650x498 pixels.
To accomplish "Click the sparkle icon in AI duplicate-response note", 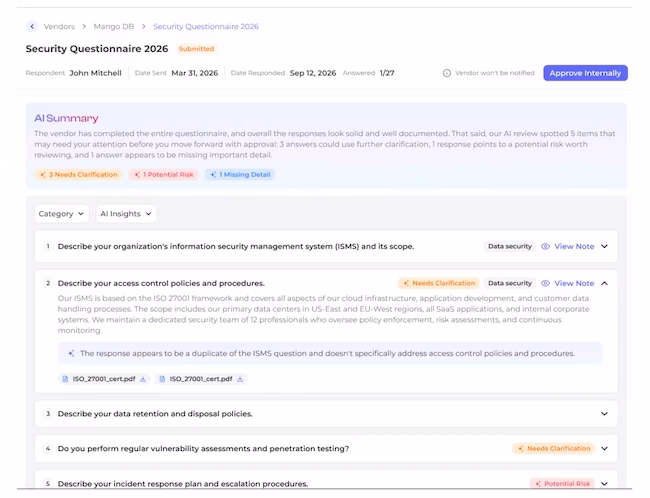I will (71, 353).
